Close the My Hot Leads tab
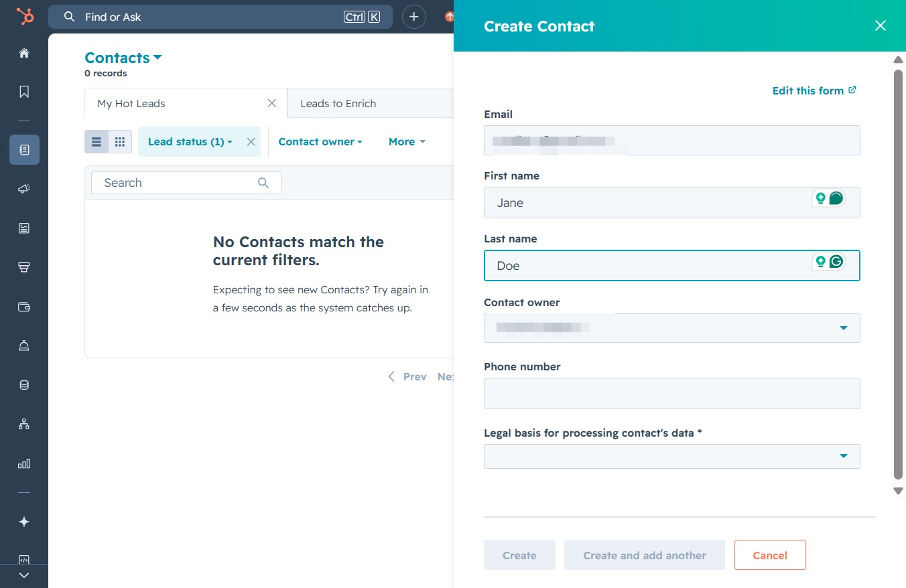Screen dimensions: 906x588 tap(272, 103)
